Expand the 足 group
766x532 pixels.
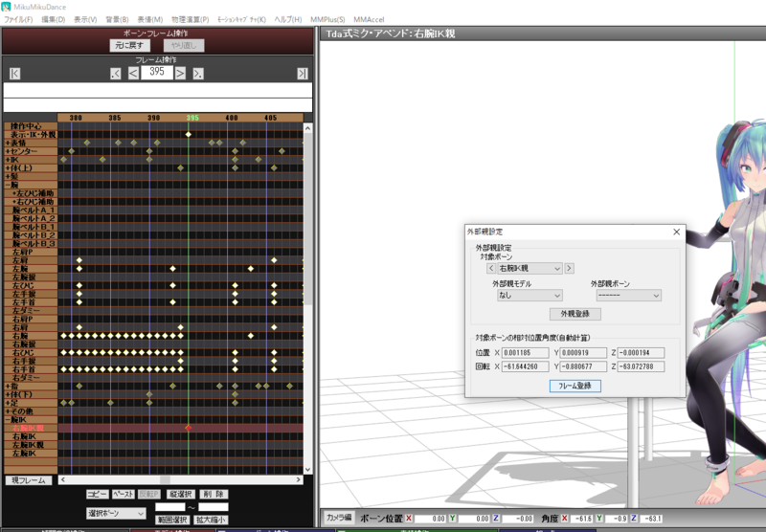pos(8,403)
